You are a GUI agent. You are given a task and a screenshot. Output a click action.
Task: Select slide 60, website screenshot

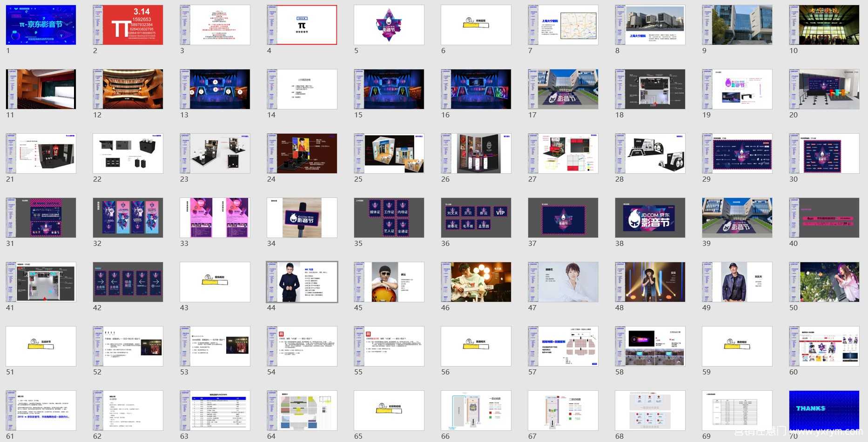pyautogui.click(x=824, y=347)
